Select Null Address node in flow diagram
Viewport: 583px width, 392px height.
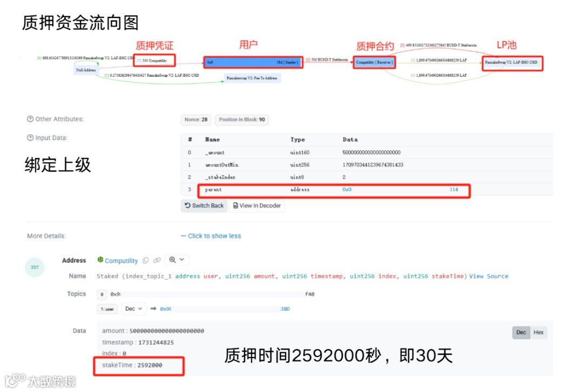click(86, 70)
